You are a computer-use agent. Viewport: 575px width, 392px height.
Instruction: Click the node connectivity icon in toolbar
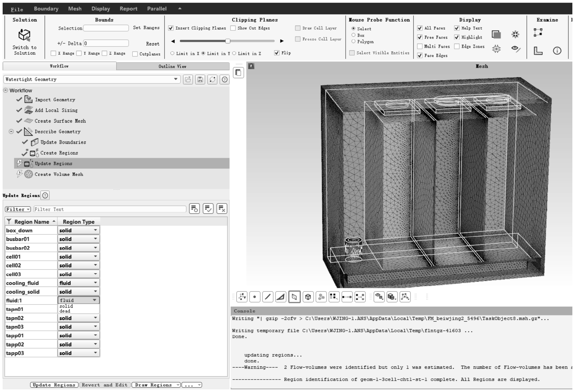click(405, 297)
